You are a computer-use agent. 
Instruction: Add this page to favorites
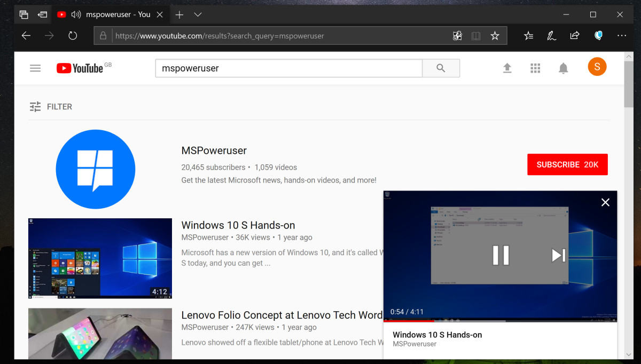point(495,36)
